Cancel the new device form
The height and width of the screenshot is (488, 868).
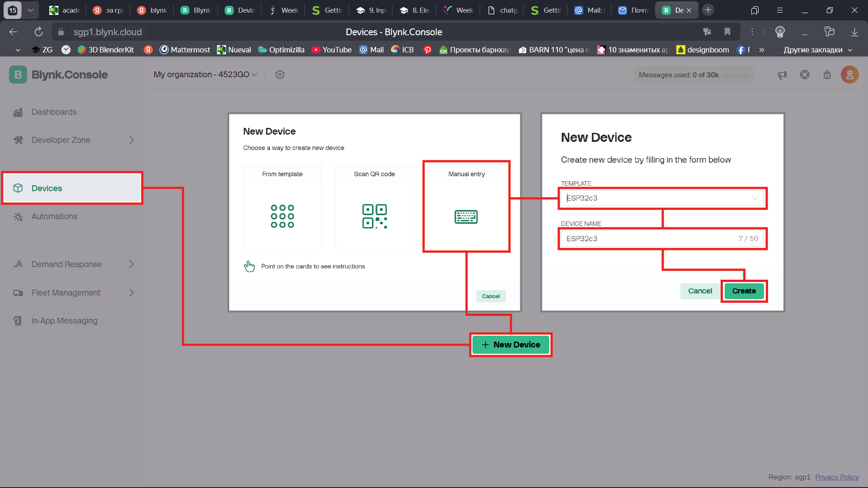click(x=700, y=291)
